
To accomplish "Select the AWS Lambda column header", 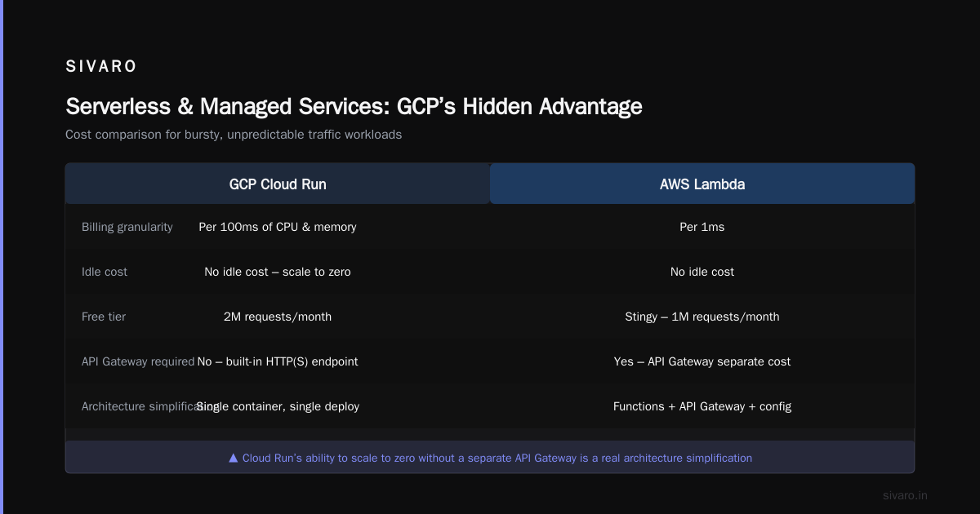I will (702, 184).
